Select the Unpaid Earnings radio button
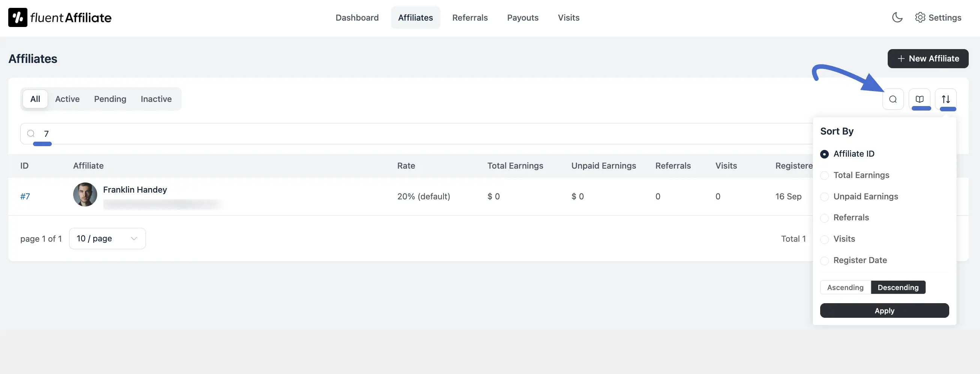980x374 pixels. coord(824,197)
